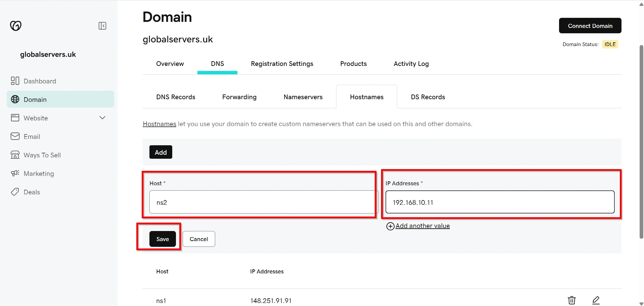Viewport: 644px width, 306px height.
Task: Click the globe icon next to Domain
Action: 15,99
